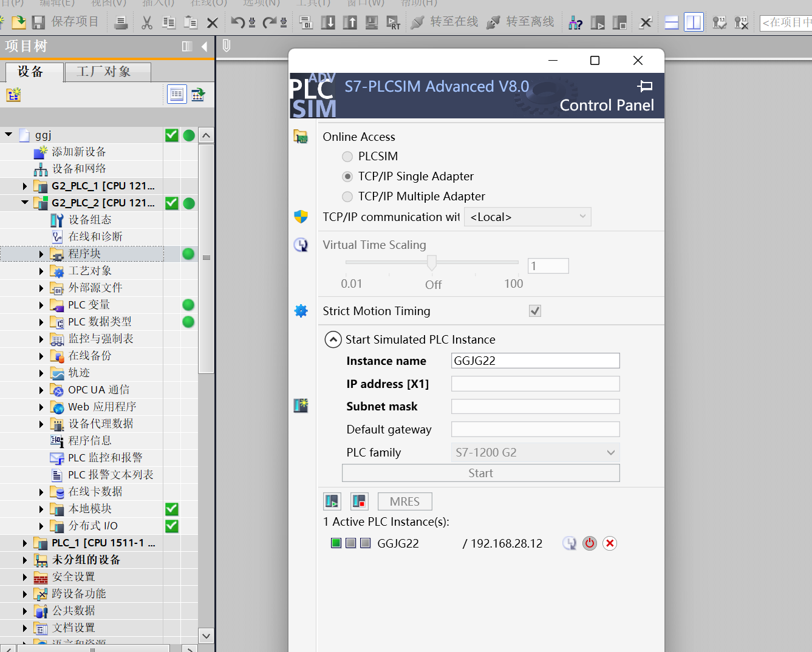Click the start simulation icon

pyautogui.click(x=372, y=22)
